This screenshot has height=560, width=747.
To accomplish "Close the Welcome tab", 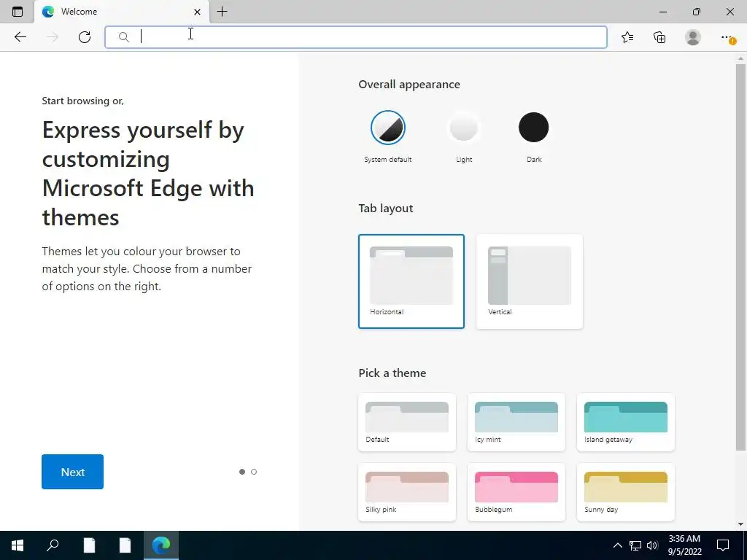I will (197, 12).
